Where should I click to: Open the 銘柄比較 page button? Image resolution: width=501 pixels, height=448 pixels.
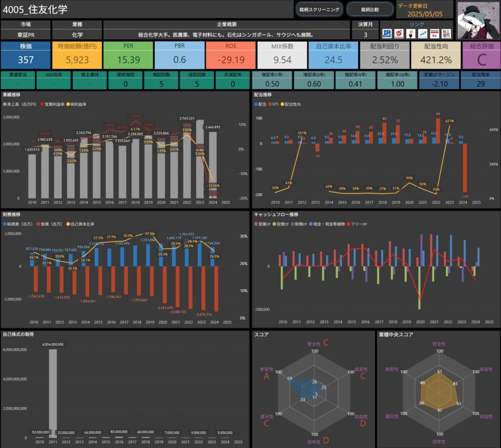(x=370, y=10)
